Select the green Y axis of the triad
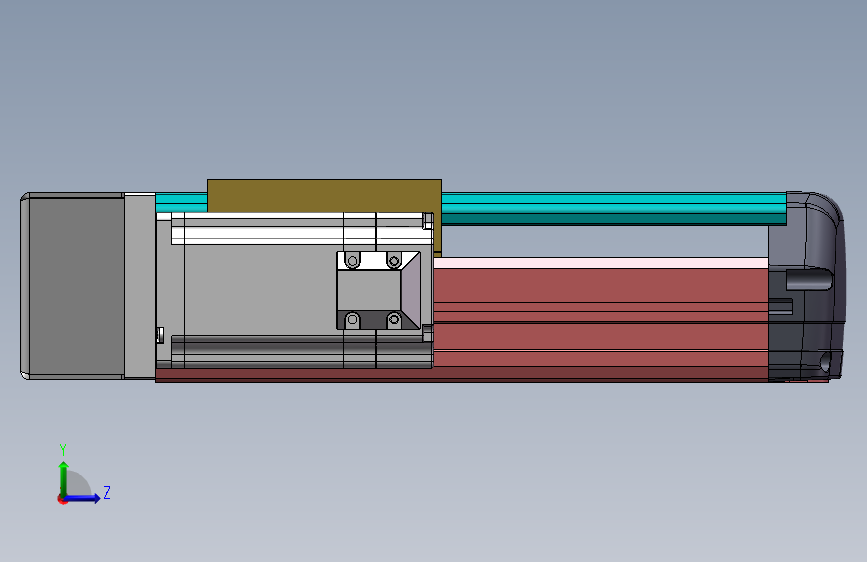This screenshot has height=562, width=867. point(64,479)
